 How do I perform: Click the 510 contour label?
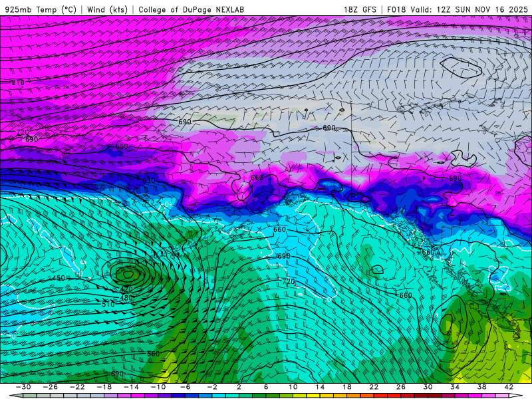tap(108, 305)
